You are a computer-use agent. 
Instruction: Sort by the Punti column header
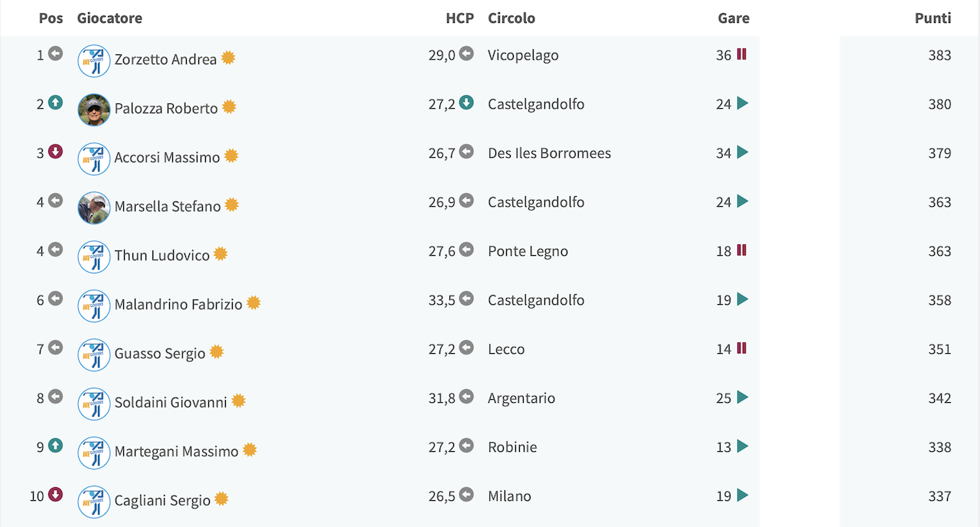tap(933, 18)
